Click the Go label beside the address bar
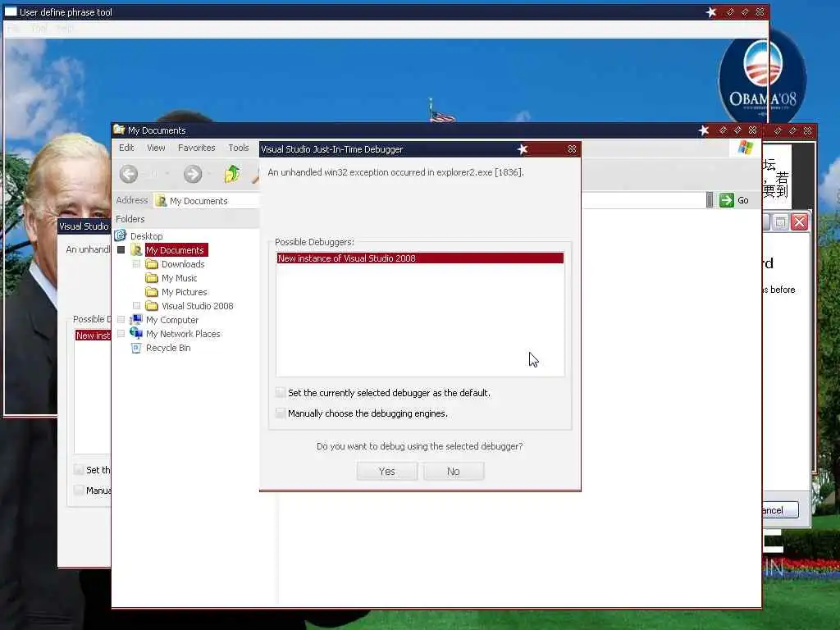Screen dimensions: 840x630 click(x=743, y=200)
